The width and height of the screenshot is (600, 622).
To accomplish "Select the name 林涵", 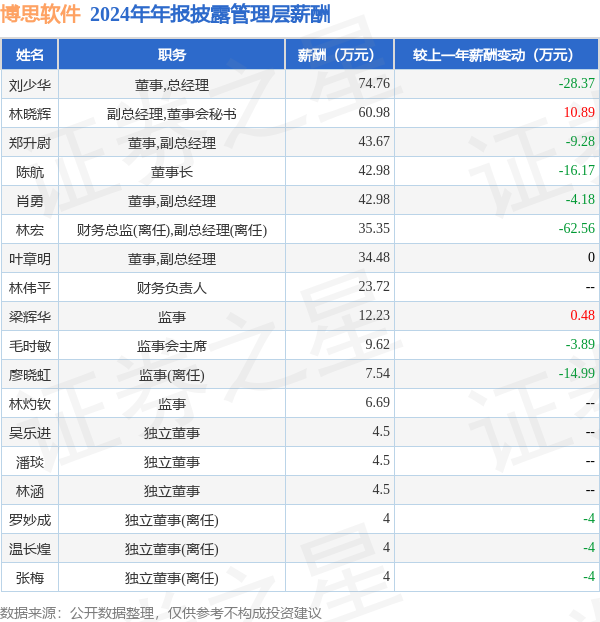I will (30, 491).
